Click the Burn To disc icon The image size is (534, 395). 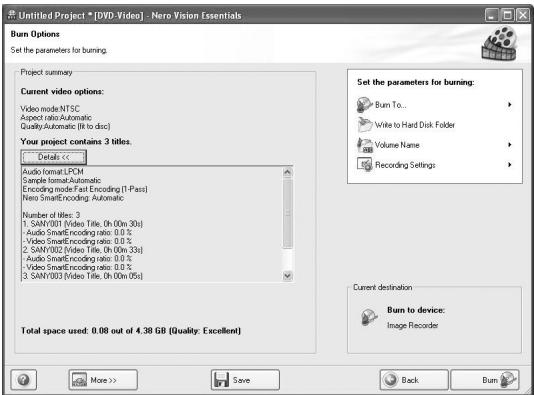pos(364,105)
